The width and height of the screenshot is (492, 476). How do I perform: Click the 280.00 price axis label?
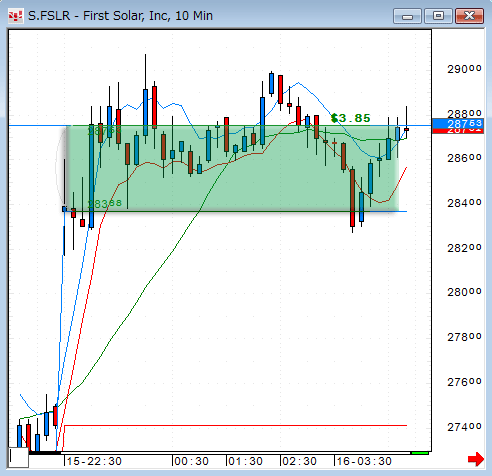tap(464, 292)
